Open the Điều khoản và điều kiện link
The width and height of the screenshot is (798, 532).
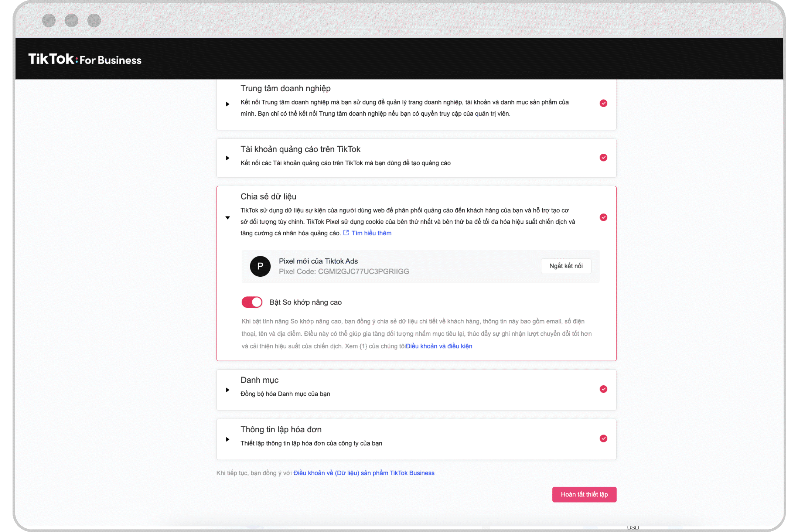[439, 346]
